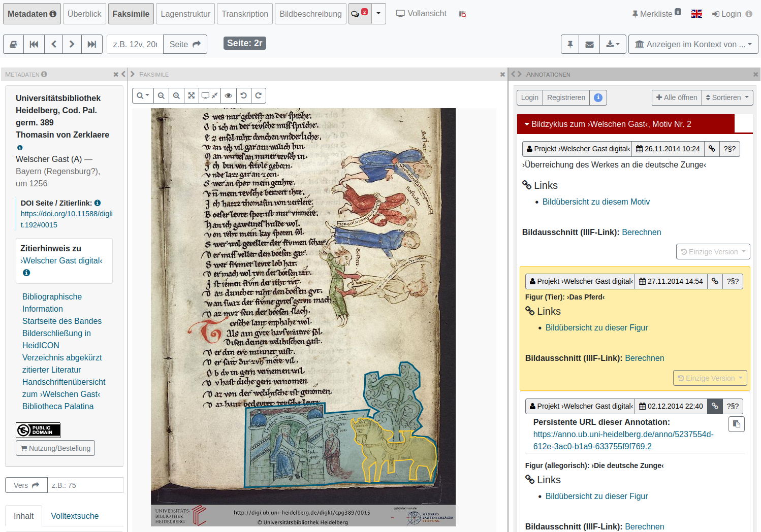Go to the previous page

coord(53,44)
